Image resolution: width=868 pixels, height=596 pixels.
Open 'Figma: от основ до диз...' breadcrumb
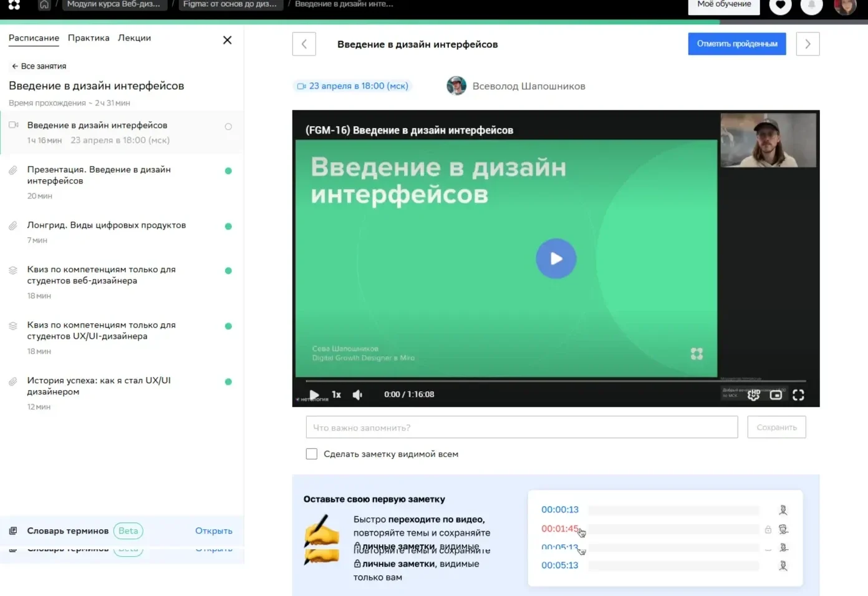coord(230,4)
